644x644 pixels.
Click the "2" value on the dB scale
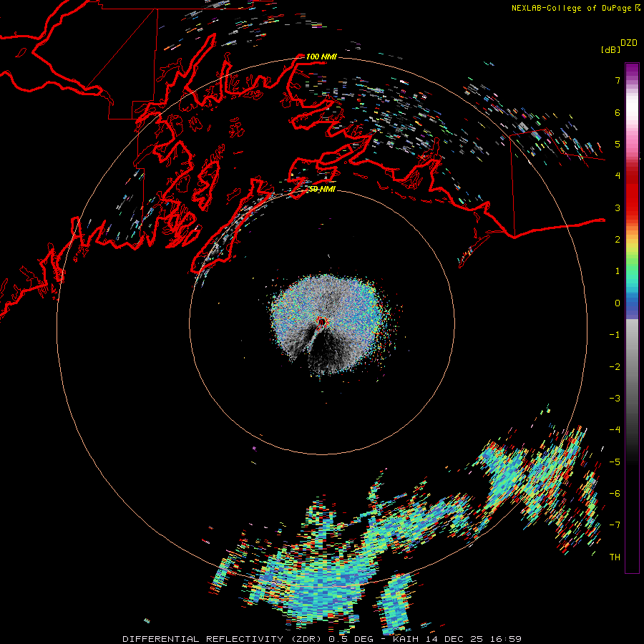618,240
